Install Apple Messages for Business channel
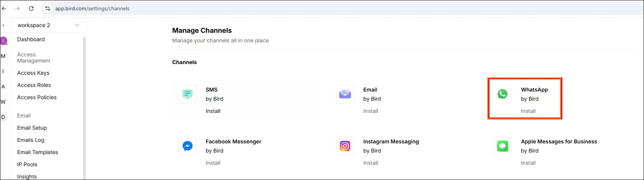This screenshot has width=644, height=180. pyautogui.click(x=528, y=163)
